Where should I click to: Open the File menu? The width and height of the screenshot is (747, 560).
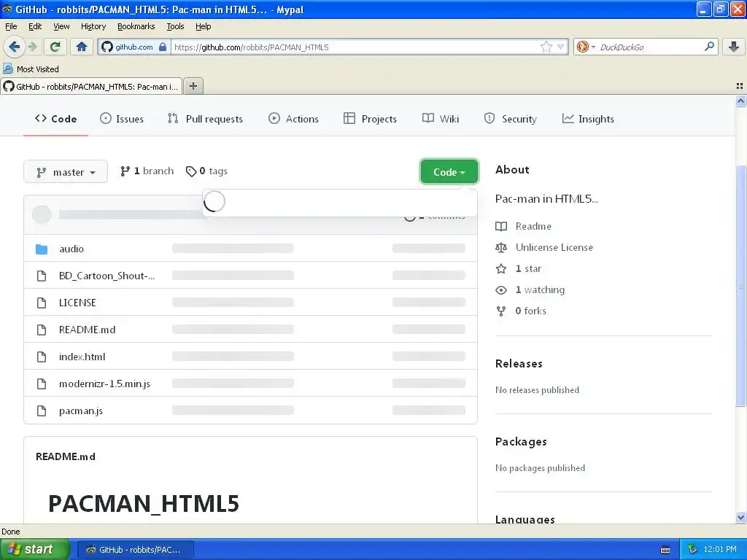click(11, 26)
